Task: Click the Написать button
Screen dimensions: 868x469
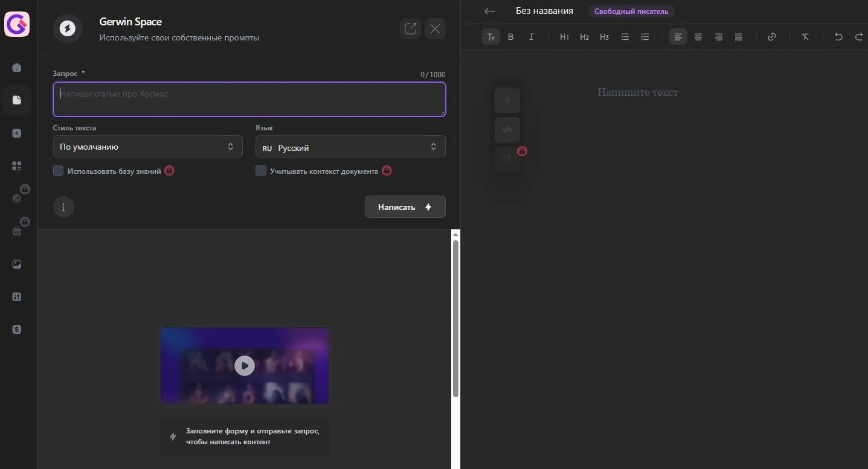Action: tap(405, 207)
